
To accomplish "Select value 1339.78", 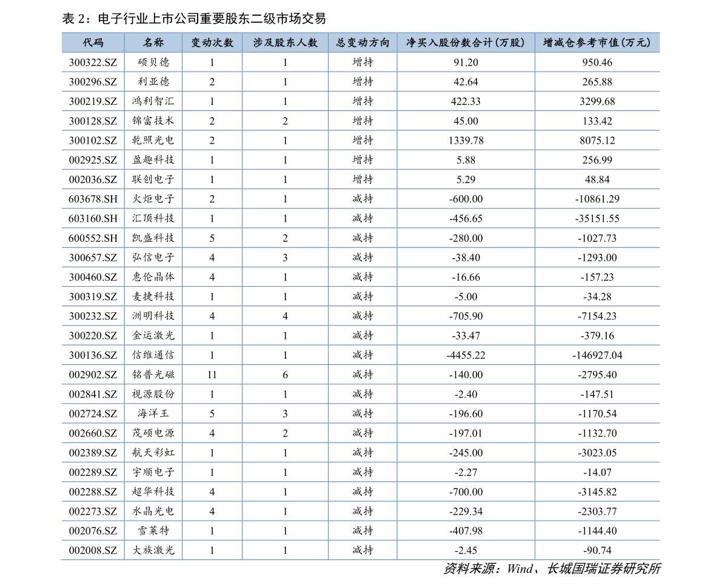I will click(x=466, y=141).
